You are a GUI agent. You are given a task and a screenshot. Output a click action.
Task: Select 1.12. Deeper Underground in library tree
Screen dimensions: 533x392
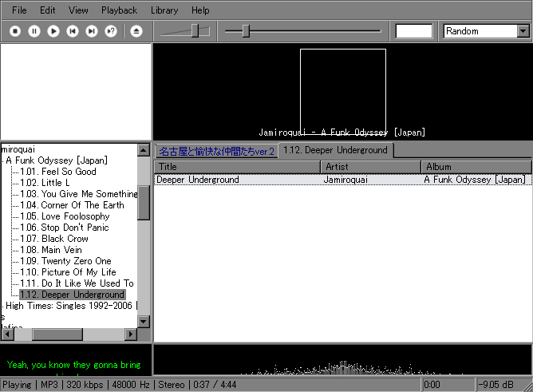72,295
